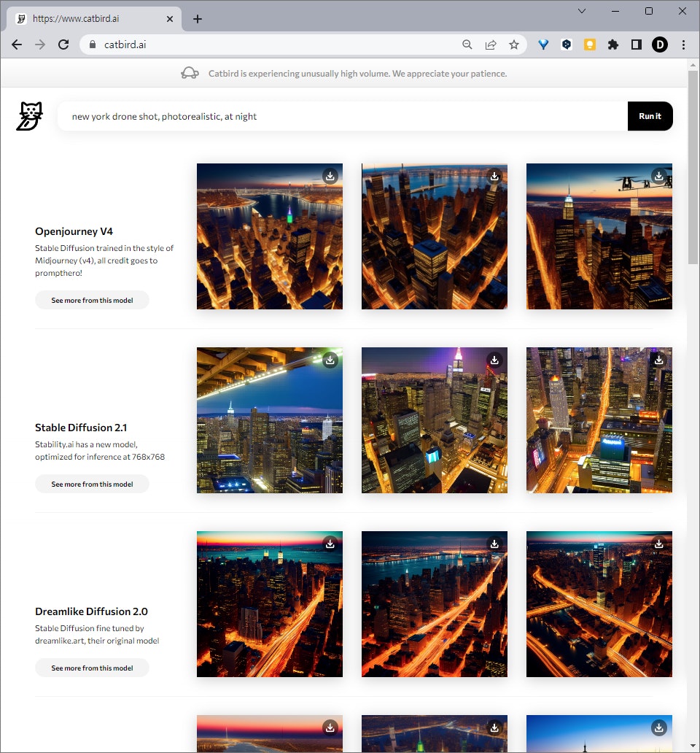Image resolution: width=700 pixels, height=753 pixels.
Task: Click the Stable Diffusion 2.1 heading
Action: 81,428
